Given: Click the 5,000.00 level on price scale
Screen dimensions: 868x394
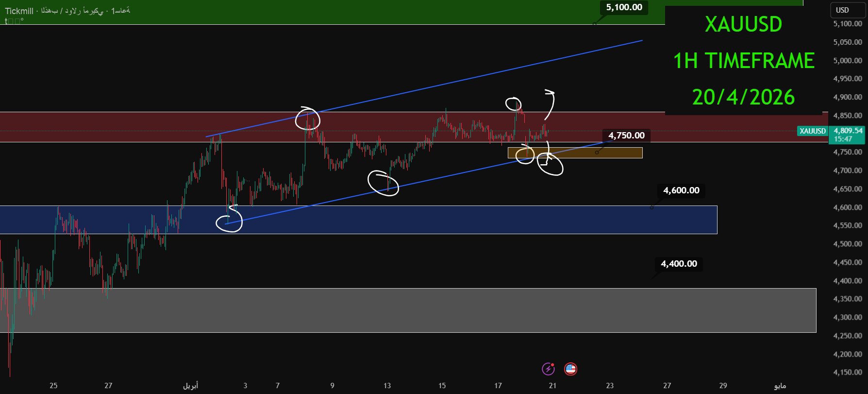Looking at the screenshot, I should pyautogui.click(x=847, y=61).
